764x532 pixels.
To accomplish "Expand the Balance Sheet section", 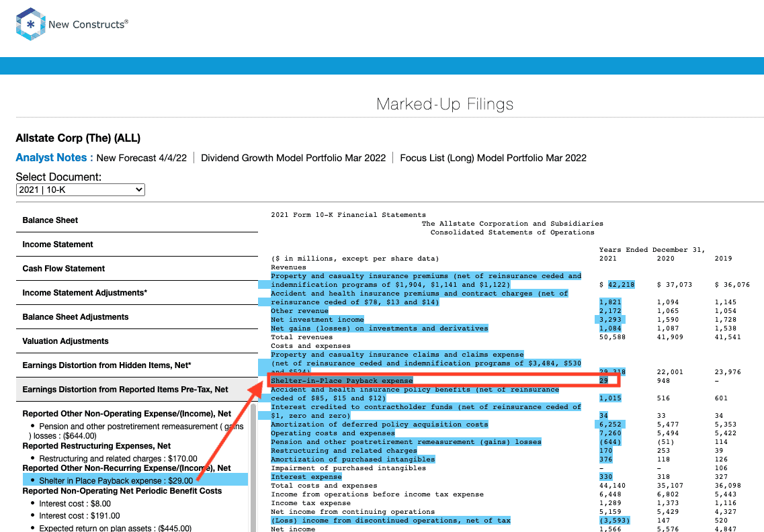I will (137, 220).
